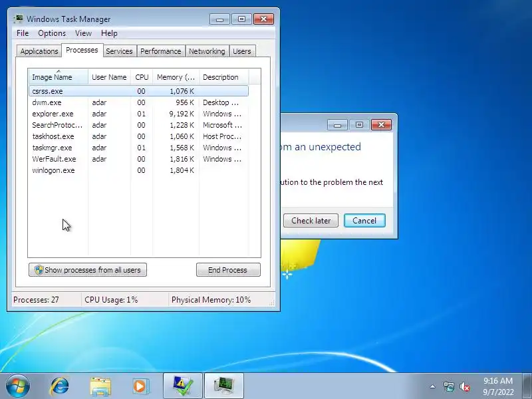The width and height of the screenshot is (532, 399).
Task: Launch Internet Explorer from taskbar
Action: (x=60, y=386)
